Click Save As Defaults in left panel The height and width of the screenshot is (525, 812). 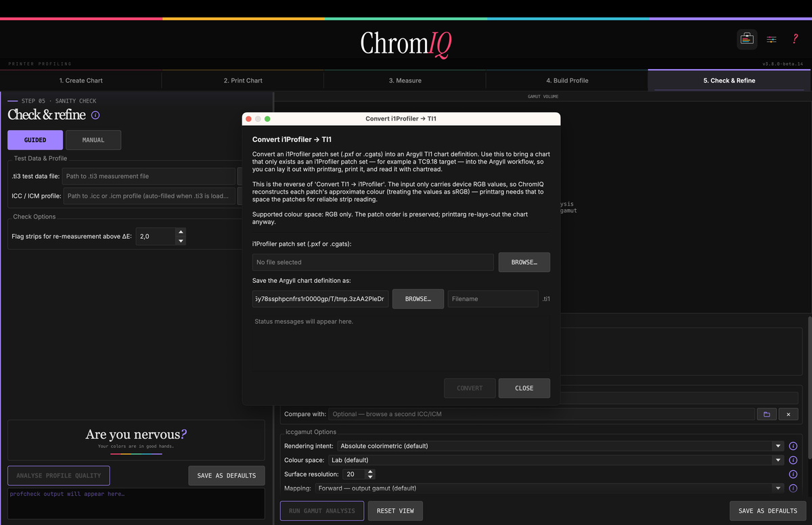(x=227, y=476)
